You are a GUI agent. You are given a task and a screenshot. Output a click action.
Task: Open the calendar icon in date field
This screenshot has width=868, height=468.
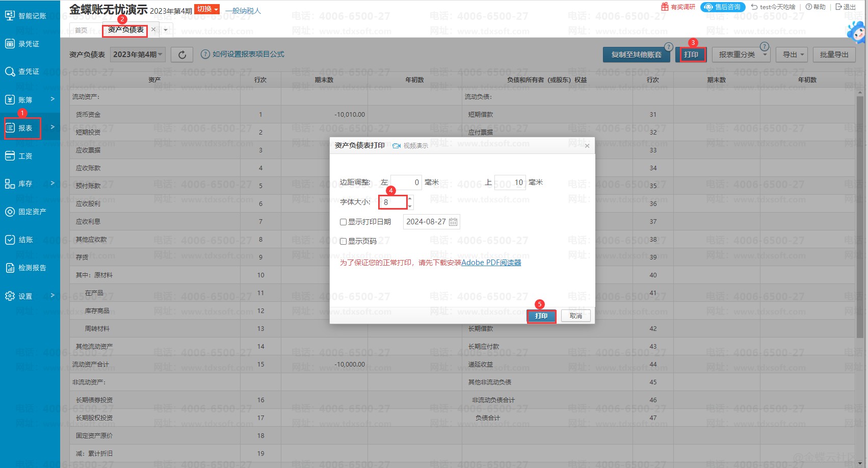(453, 222)
